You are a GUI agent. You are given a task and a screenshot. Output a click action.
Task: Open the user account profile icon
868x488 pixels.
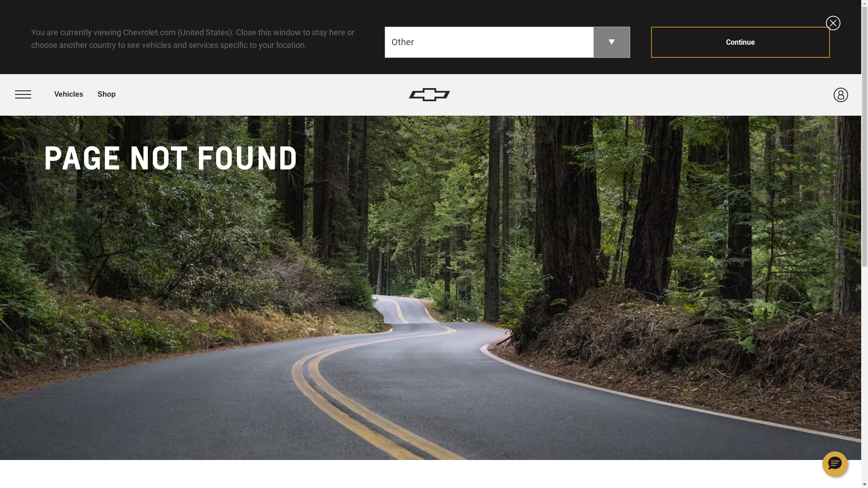(x=840, y=95)
